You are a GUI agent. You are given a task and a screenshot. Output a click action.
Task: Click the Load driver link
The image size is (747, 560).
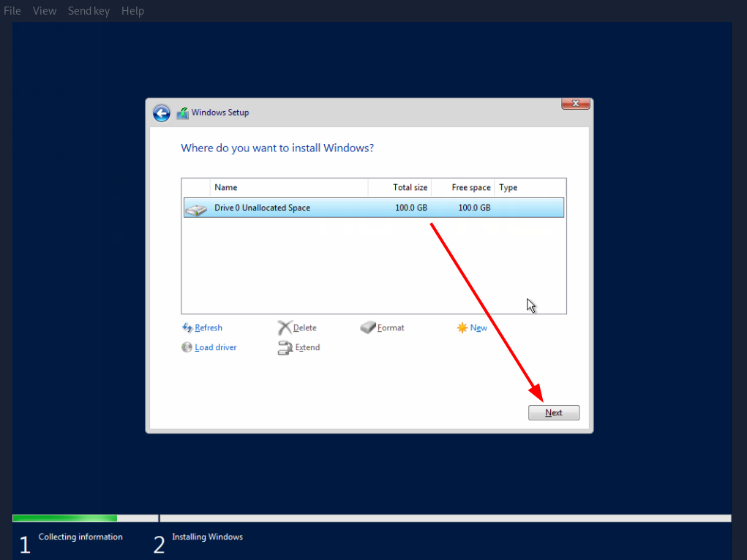point(215,347)
